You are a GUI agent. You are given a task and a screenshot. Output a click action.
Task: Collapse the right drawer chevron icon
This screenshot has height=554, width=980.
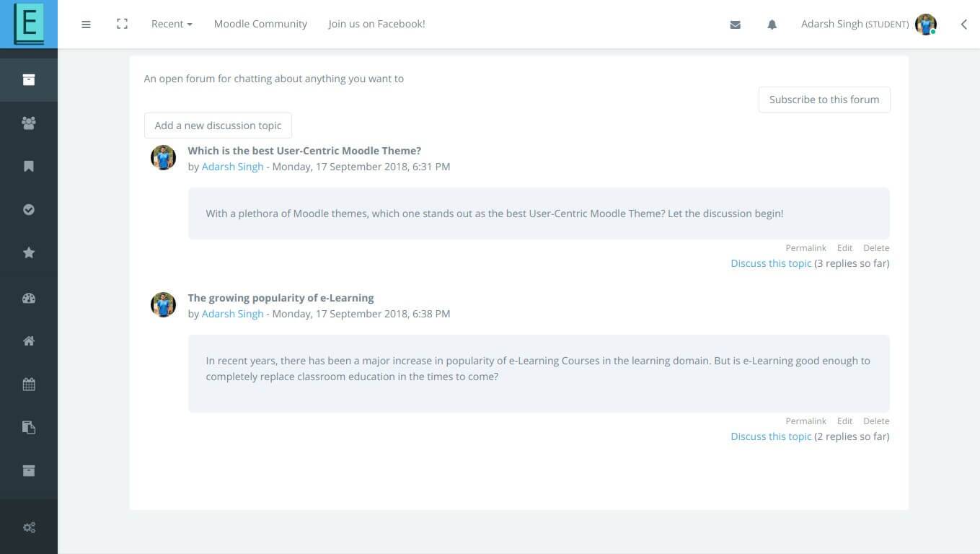click(x=963, y=25)
